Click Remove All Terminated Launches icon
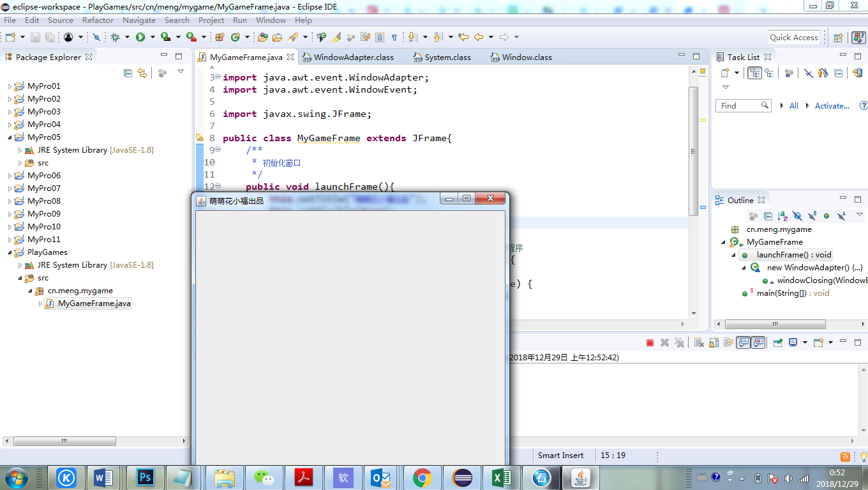 click(680, 342)
